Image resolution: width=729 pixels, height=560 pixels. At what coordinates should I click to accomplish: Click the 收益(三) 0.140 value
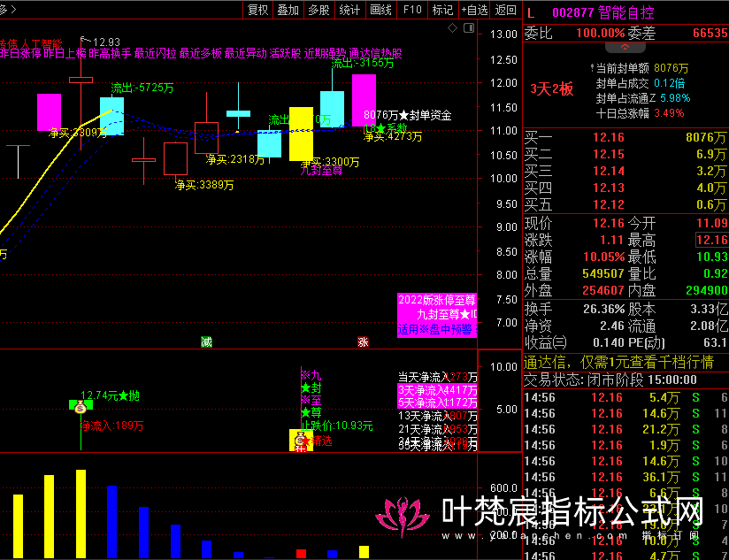(608, 342)
